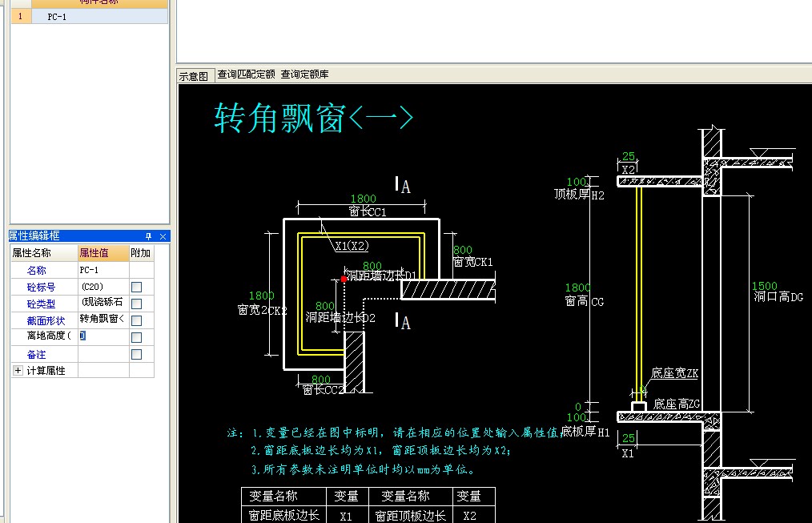Viewport: 812px width, 523px height.
Task: Edit 窗长CC1 value 1800 in diagram
Action: pyautogui.click(x=363, y=199)
